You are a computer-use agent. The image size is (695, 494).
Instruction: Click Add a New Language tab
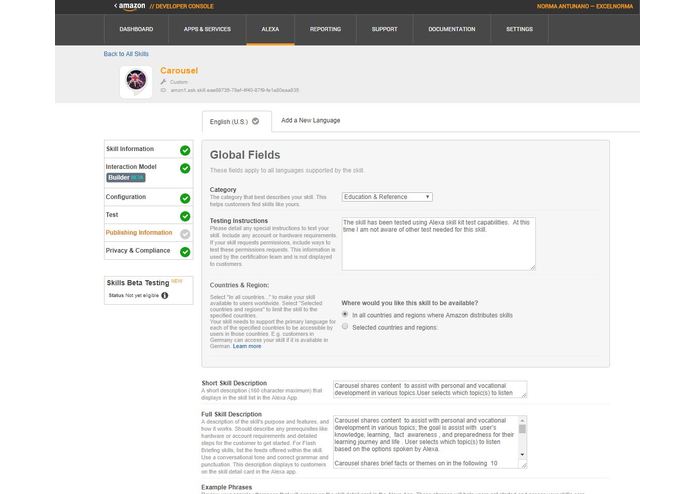click(311, 121)
